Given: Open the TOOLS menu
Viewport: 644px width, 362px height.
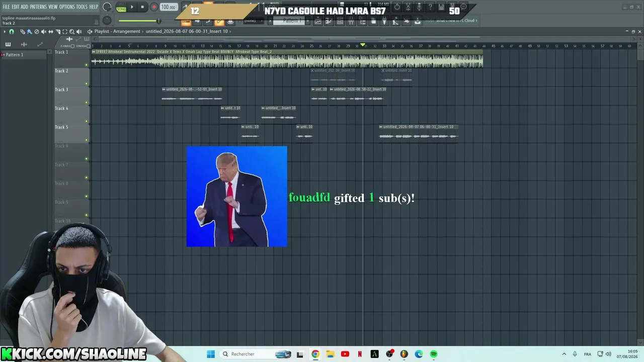Looking at the screenshot, I should (x=82, y=7).
